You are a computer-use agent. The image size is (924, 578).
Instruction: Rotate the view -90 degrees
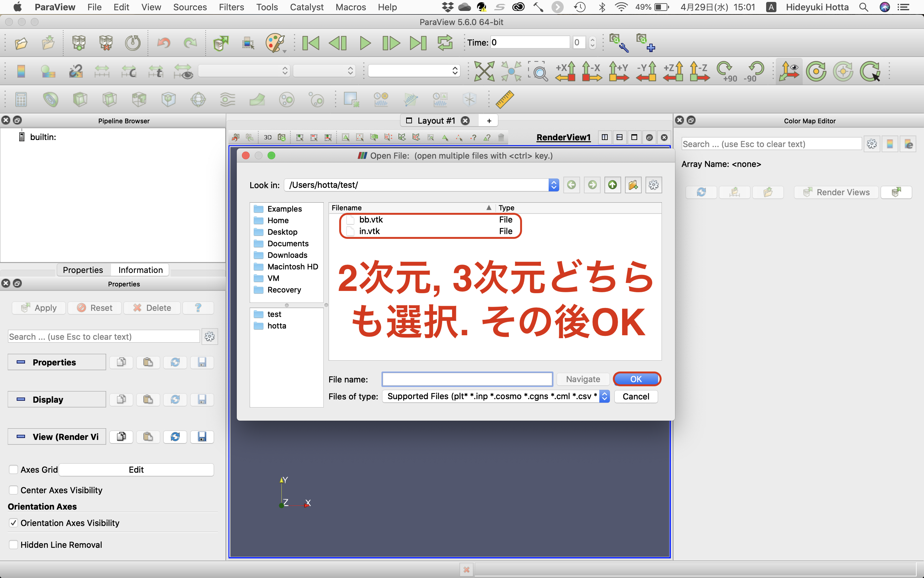[753, 72]
